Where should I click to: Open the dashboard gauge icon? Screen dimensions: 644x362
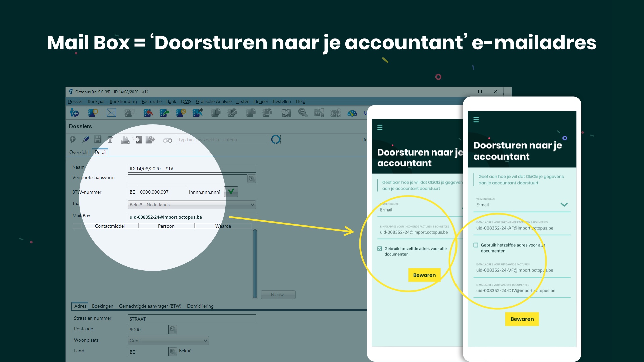click(x=352, y=113)
